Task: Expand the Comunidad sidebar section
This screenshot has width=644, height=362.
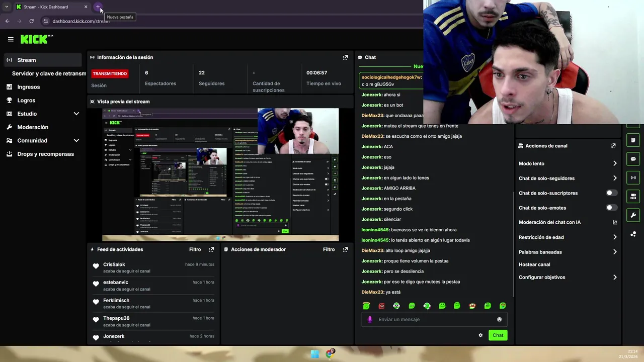Action: pos(76,141)
